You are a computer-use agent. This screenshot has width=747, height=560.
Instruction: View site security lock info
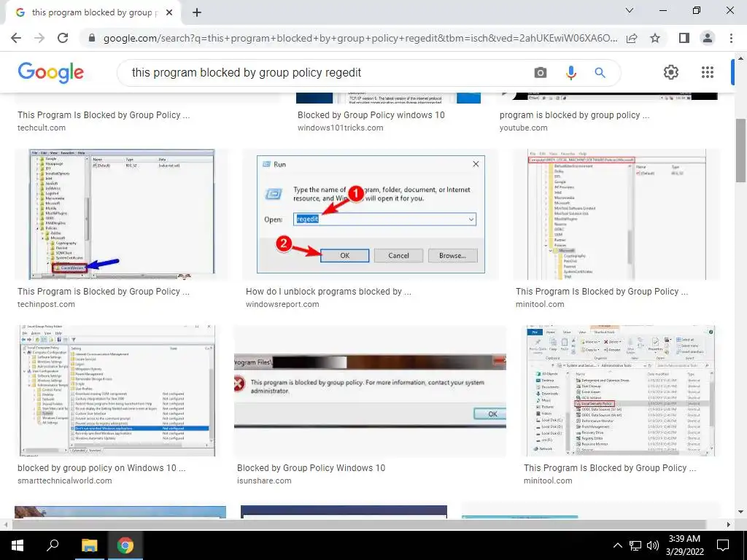(92, 38)
